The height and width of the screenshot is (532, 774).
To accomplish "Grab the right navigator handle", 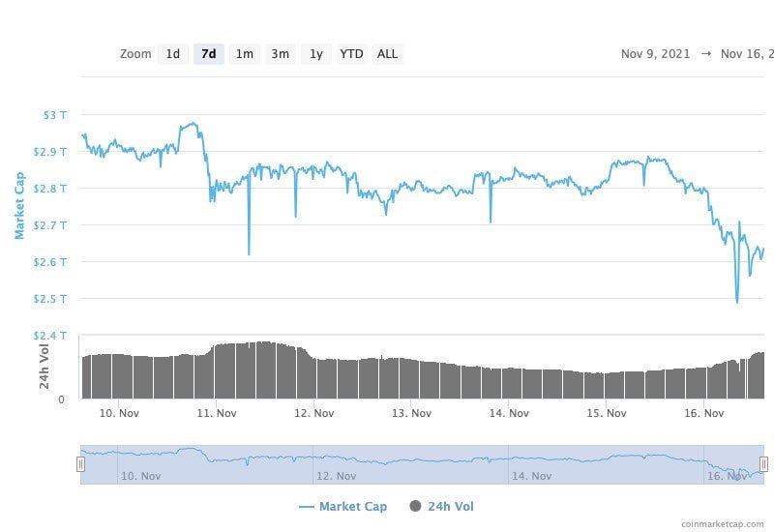I will tap(763, 464).
